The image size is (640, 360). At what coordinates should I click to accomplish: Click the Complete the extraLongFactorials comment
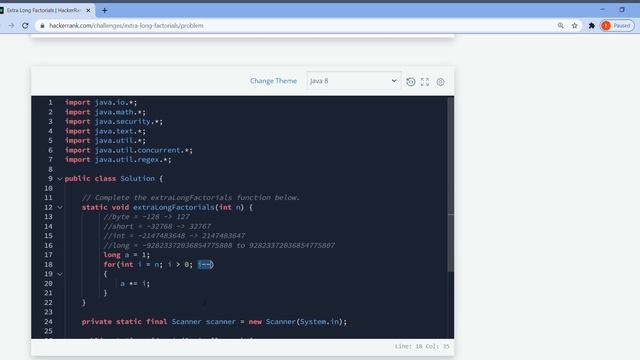pyautogui.click(x=191, y=198)
